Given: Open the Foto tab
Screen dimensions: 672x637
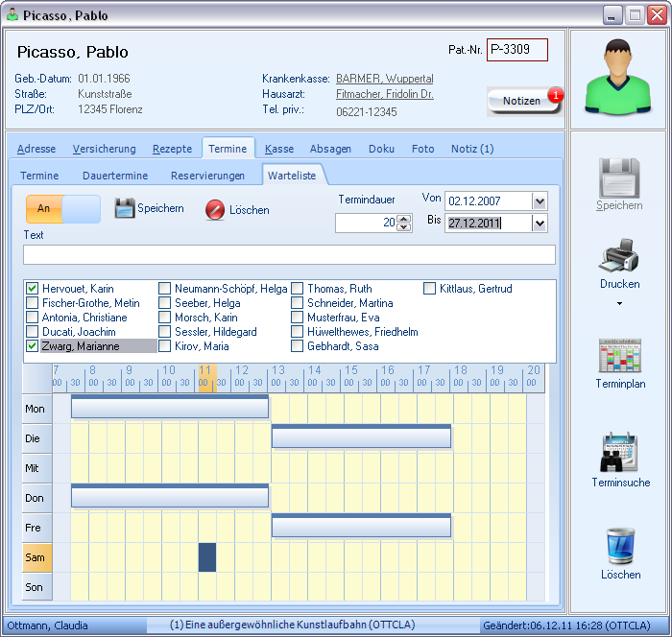Looking at the screenshot, I should click(x=423, y=149).
